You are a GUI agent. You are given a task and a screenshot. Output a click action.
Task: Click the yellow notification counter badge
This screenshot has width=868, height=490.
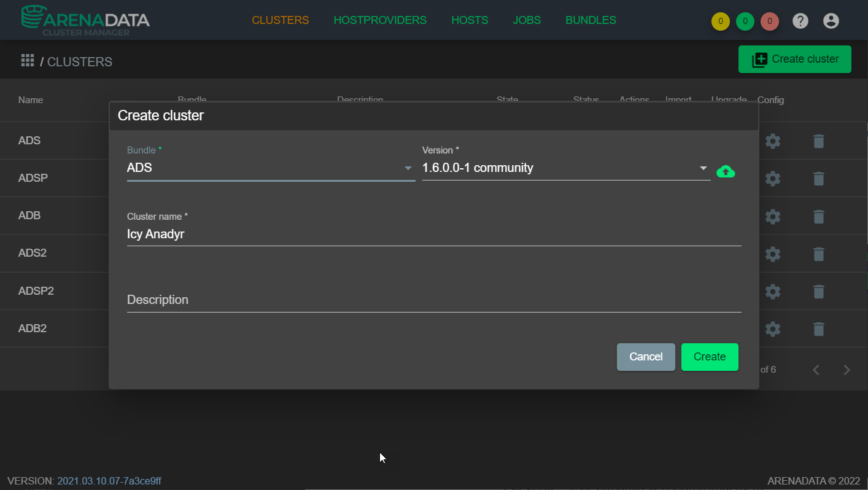coord(720,21)
